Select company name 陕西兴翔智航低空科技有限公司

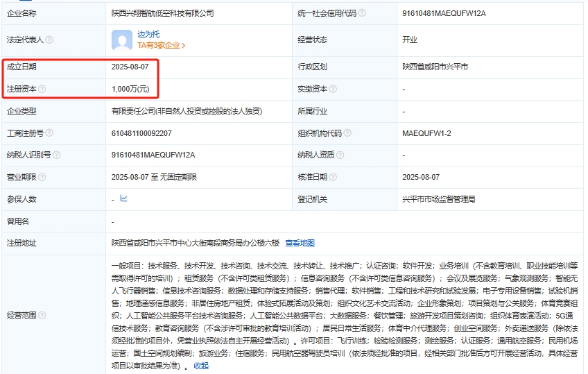[162, 13]
